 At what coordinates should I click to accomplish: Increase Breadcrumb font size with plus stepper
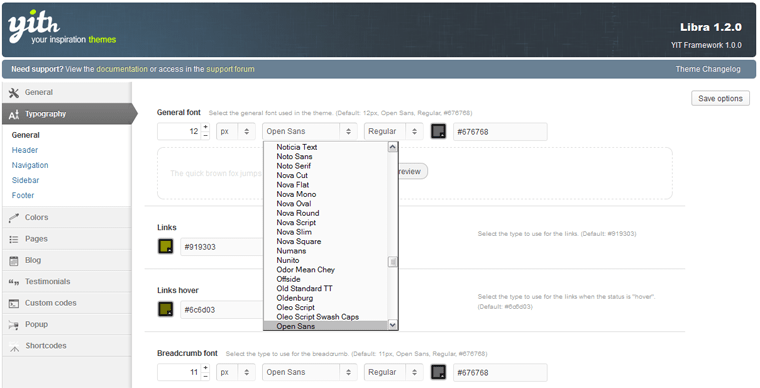(206, 368)
